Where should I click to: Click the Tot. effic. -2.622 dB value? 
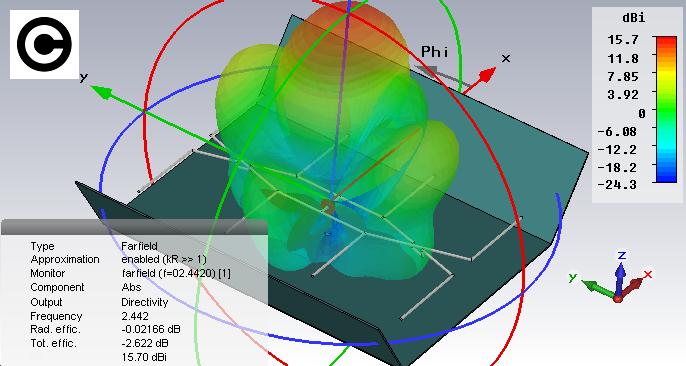145,343
